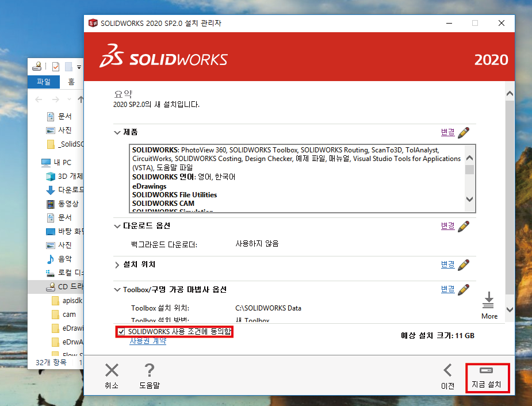Click Explorer drive icon in title bar

pos(37,67)
